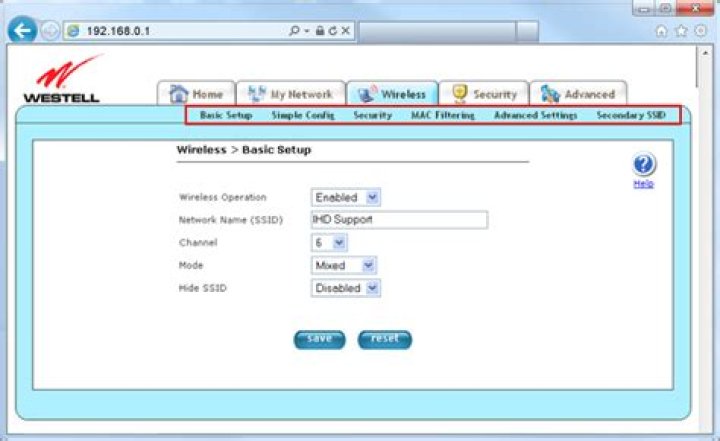Viewport: 720px width, 441px height.
Task: Click the refresh icon in address bar
Action: tap(333, 31)
